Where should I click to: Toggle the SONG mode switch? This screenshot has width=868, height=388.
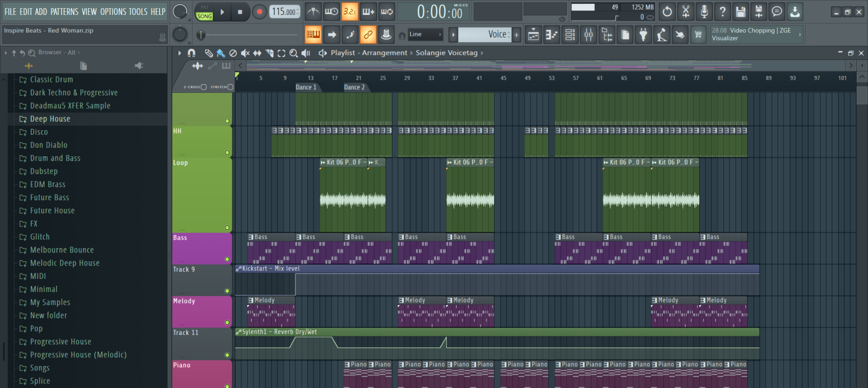pos(204,16)
